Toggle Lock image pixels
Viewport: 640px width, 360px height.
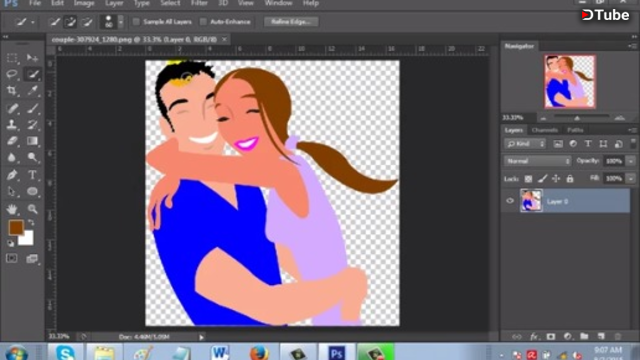tap(542, 178)
